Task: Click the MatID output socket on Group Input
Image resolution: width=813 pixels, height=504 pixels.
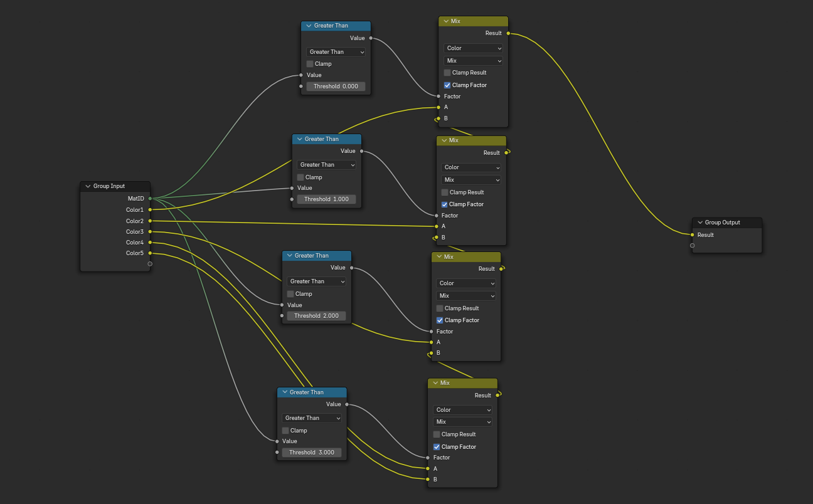Action: pyautogui.click(x=150, y=199)
